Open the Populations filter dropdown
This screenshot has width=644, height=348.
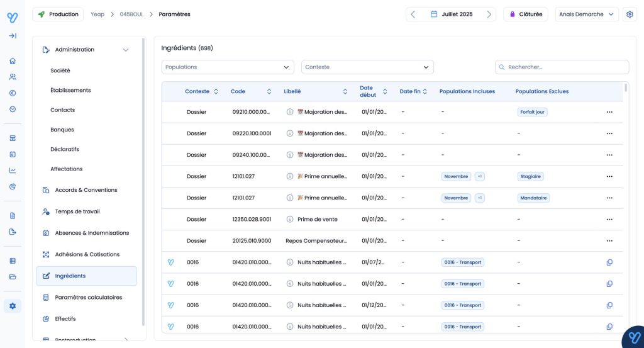[x=228, y=67]
